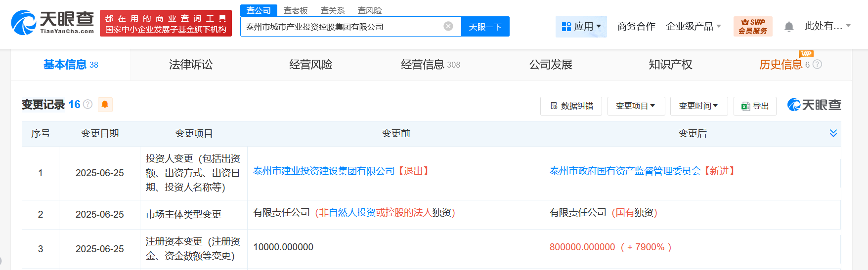This screenshot has height=270, width=868.
Task: Open the 变更时间 filter dropdown
Action: 699,106
